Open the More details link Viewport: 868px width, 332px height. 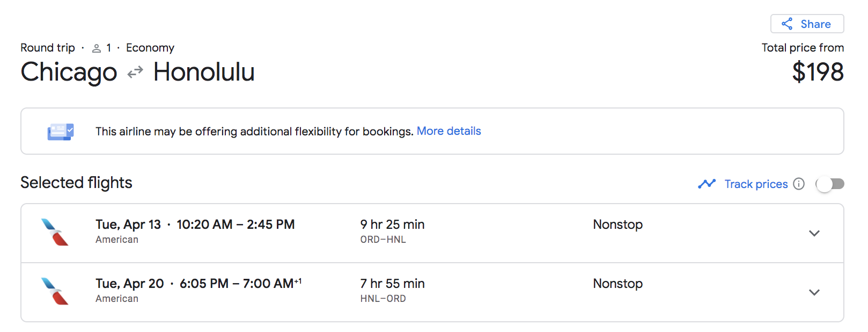[x=449, y=131]
